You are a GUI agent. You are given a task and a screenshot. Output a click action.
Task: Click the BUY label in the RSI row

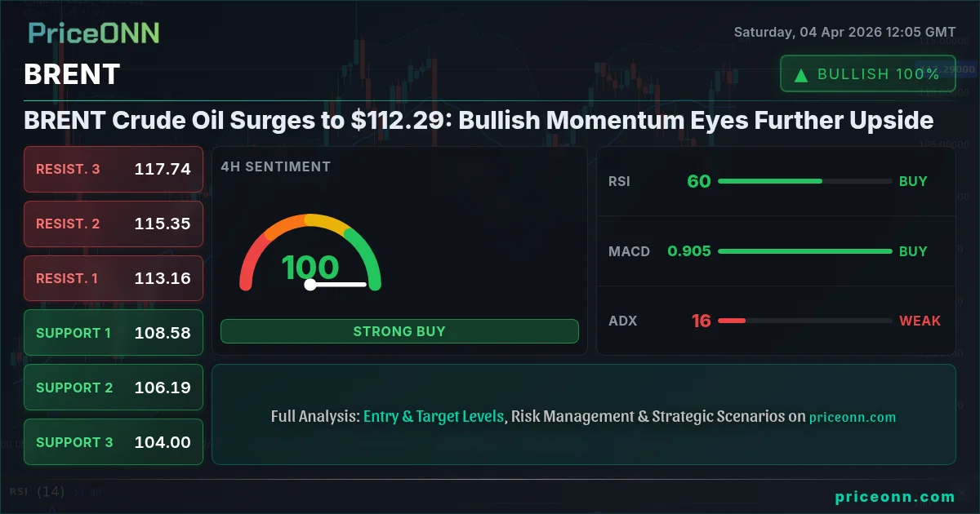[913, 181]
